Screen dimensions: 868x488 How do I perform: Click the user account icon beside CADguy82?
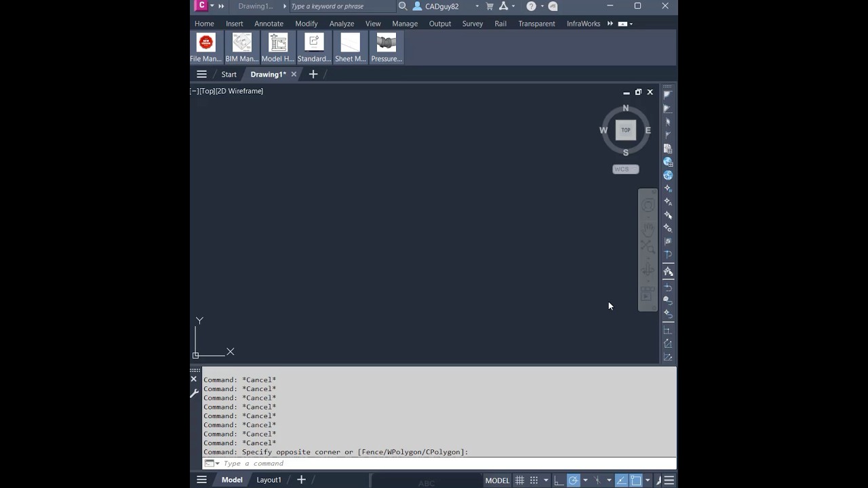pos(418,6)
